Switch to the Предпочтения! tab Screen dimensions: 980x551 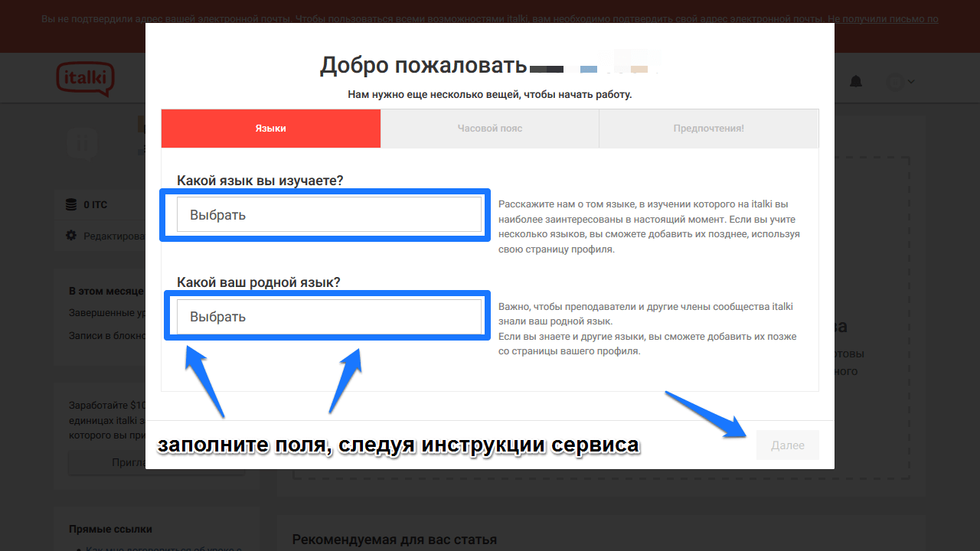(709, 129)
